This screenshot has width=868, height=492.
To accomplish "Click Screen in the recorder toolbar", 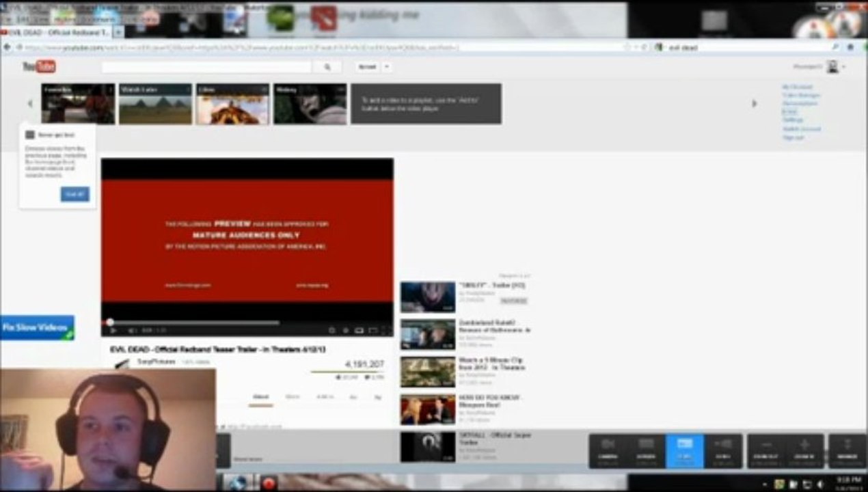I will [x=646, y=451].
